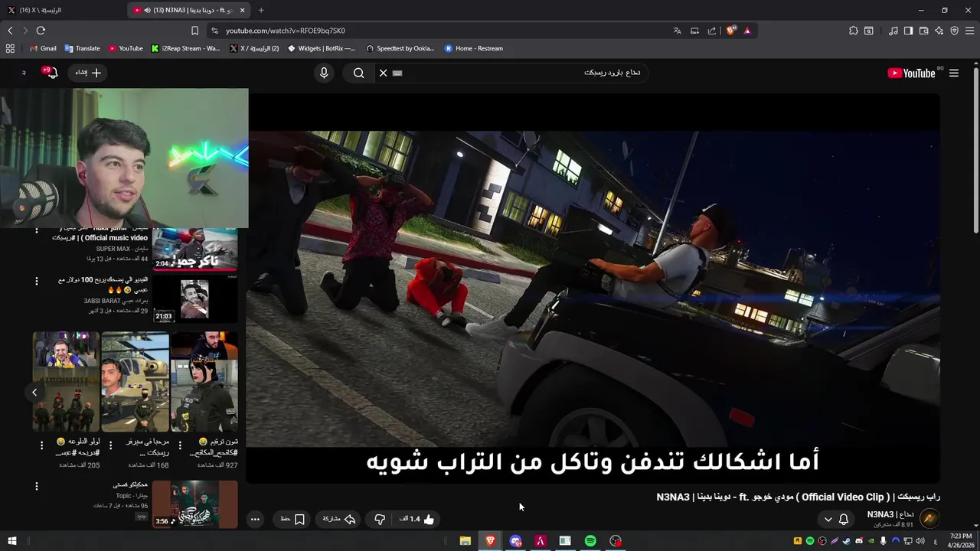
Task: Play the 2:04 suggested video thumbnail
Action: (x=195, y=249)
